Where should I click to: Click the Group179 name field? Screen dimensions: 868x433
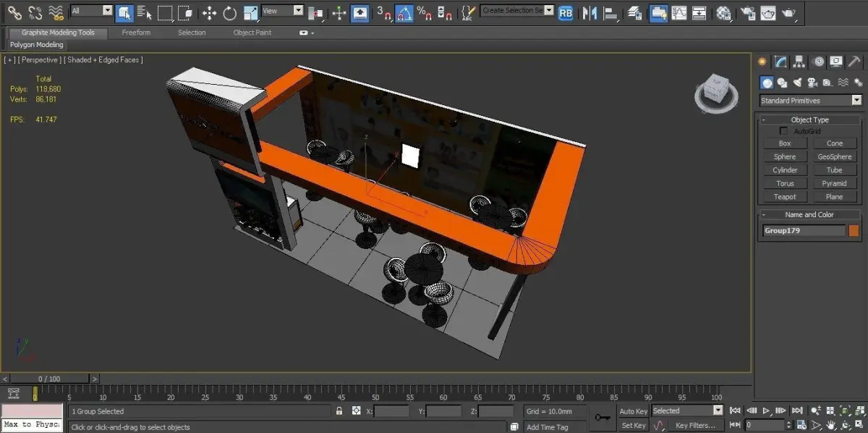[804, 230]
